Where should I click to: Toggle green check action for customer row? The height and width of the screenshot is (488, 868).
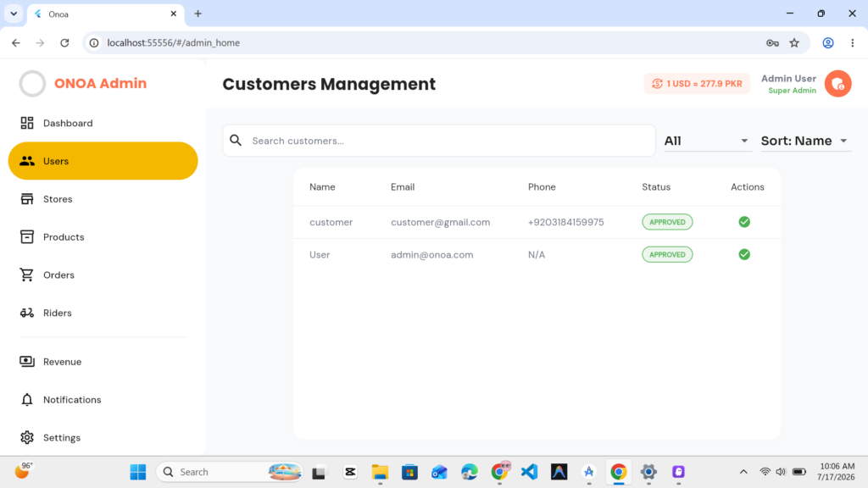(744, 222)
